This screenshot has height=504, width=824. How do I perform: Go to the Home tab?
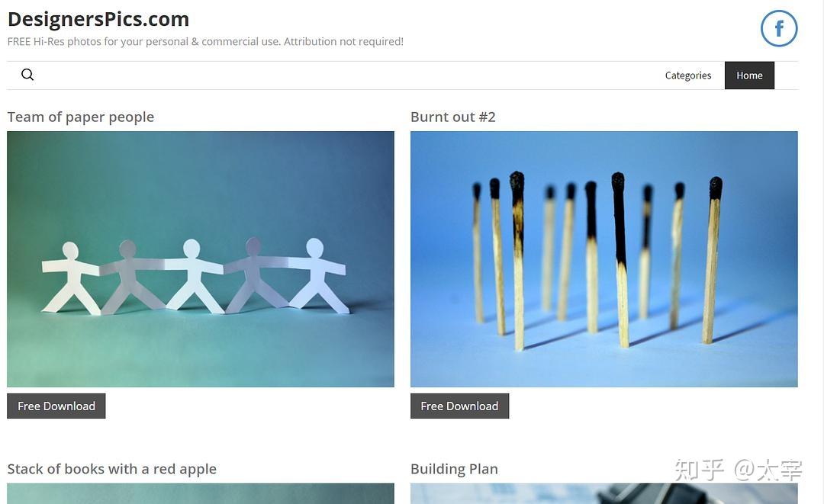(749, 75)
